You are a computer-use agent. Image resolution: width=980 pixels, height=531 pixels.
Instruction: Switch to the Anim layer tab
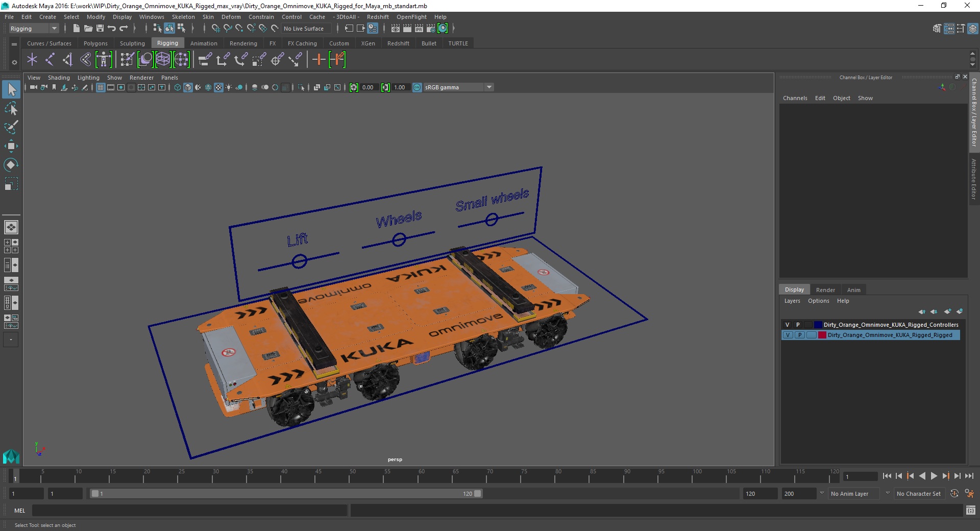point(853,290)
